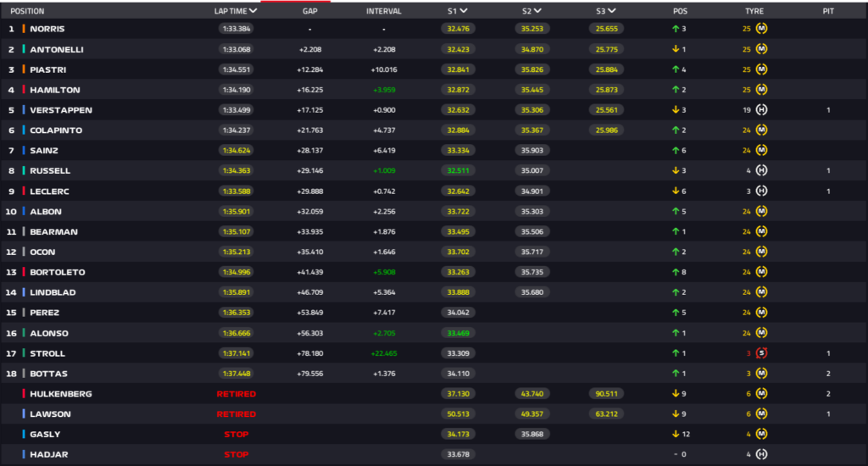
Task: Click Hamilton's medium tyre icon
Action: 762,90
